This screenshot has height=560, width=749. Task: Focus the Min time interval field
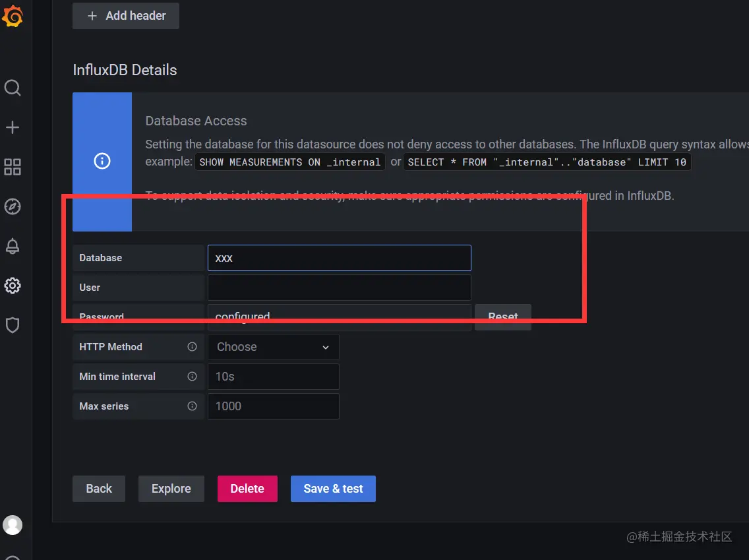(x=273, y=377)
